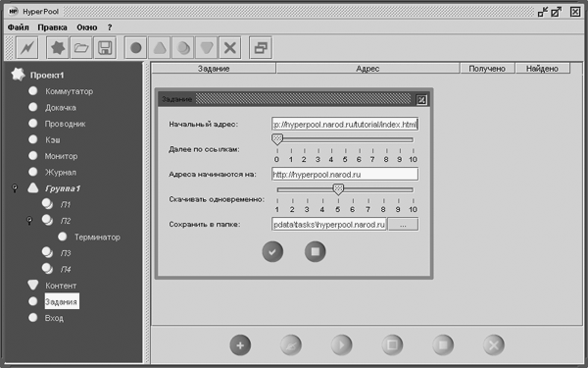This screenshot has width=588, height=368.
Task: Select Л1 filter node
Action: [x=66, y=205]
